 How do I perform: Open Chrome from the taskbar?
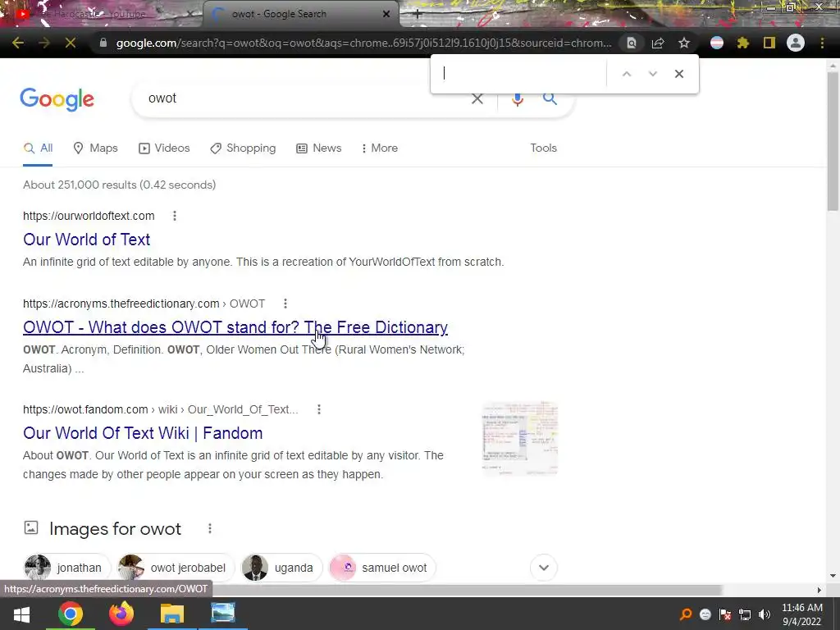[71, 614]
